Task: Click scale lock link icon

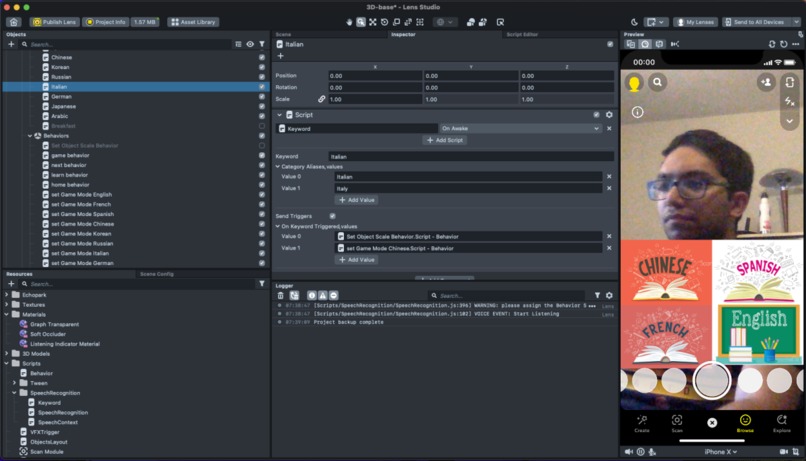Action: pos(321,99)
